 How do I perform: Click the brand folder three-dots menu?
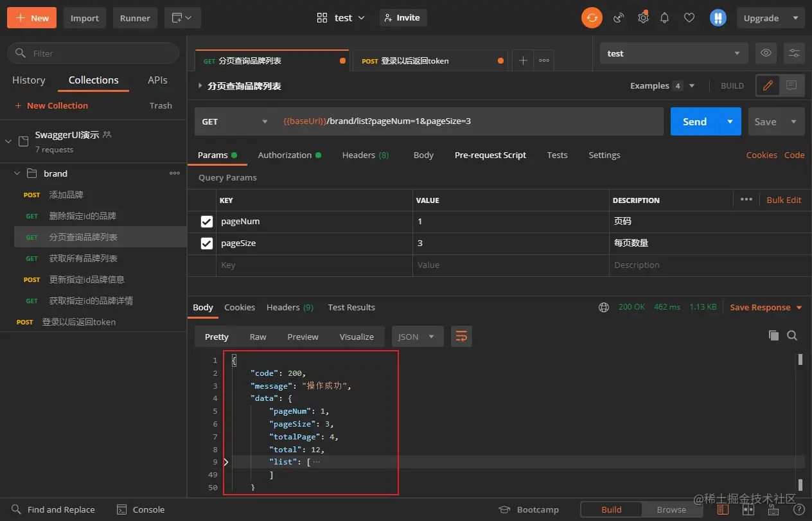pyautogui.click(x=175, y=173)
